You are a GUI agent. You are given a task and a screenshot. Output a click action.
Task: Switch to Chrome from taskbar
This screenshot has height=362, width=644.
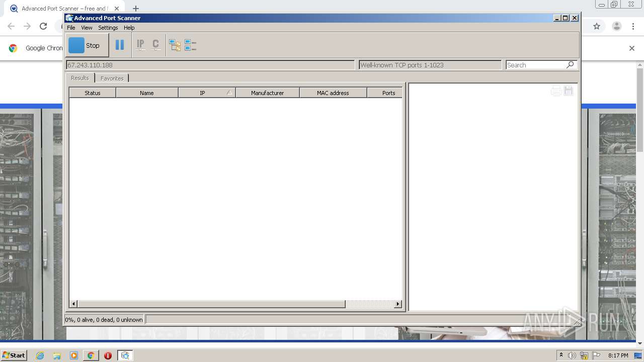tap(91, 355)
